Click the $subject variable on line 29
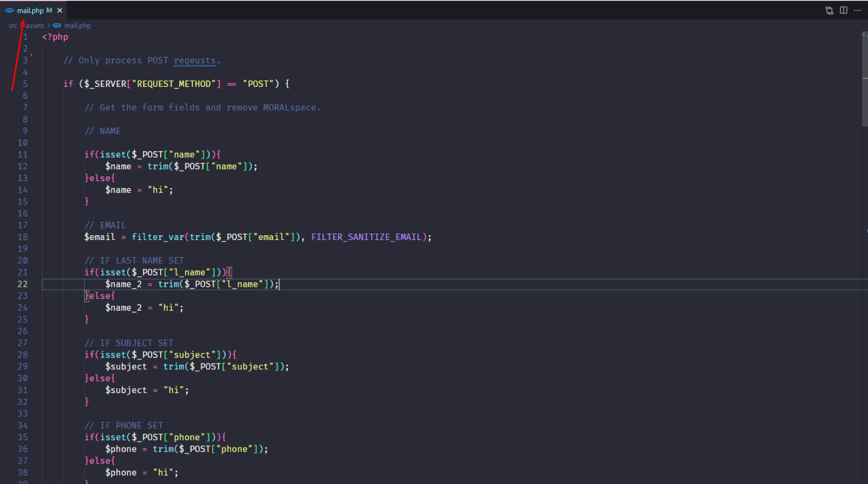 pos(126,366)
